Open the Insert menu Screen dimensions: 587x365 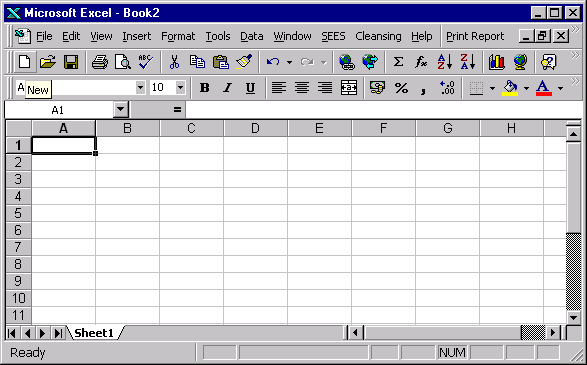(137, 36)
